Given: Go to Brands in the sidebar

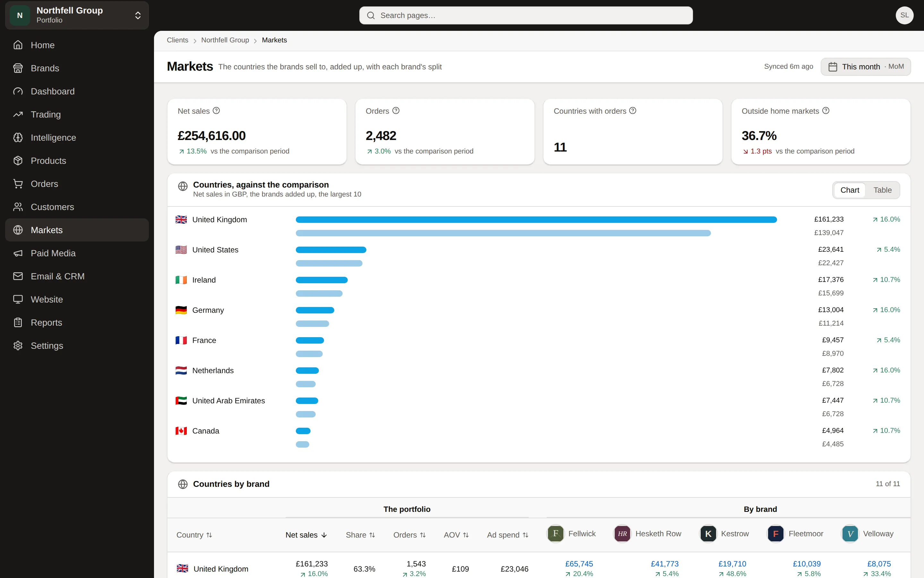Looking at the screenshot, I should [x=77, y=68].
